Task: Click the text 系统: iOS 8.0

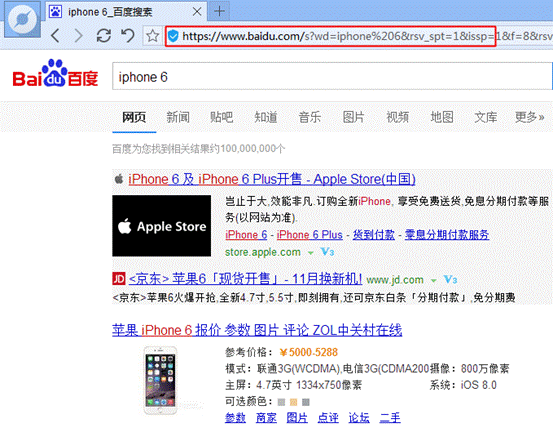Action: pos(463,385)
